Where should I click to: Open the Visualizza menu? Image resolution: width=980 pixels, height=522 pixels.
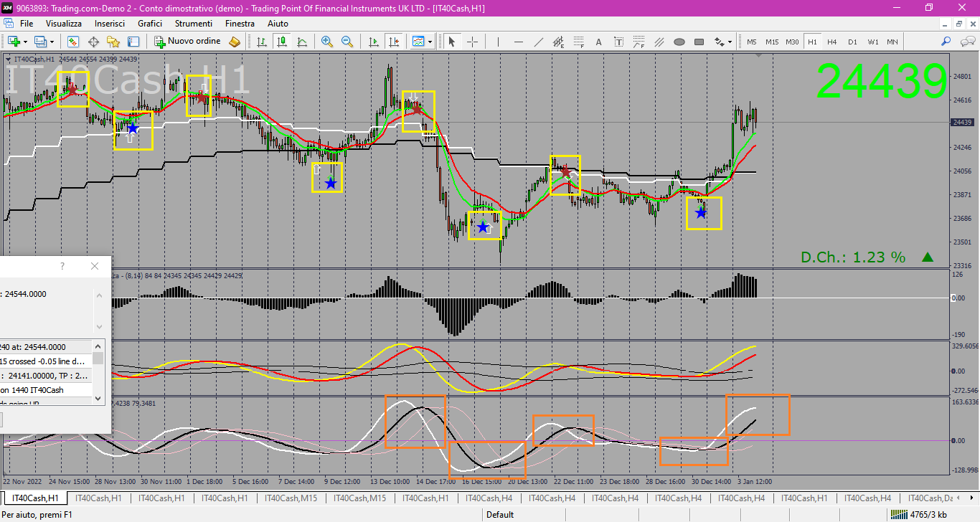click(x=64, y=24)
